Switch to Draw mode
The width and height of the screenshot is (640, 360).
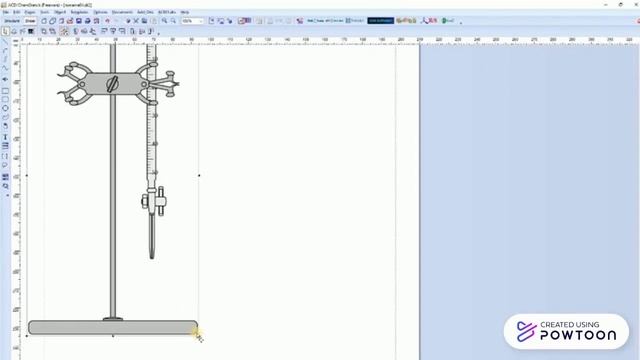(30, 21)
